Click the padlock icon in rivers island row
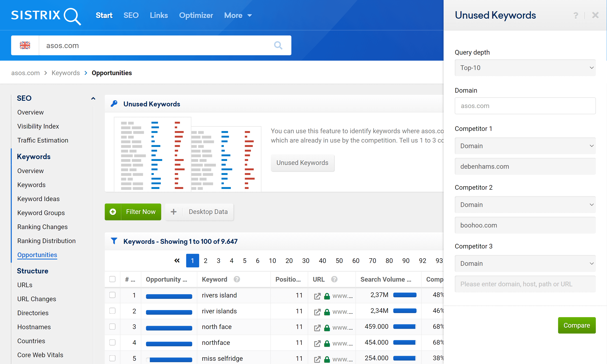Viewport: 607px width, 364px height. (x=327, y=296)
